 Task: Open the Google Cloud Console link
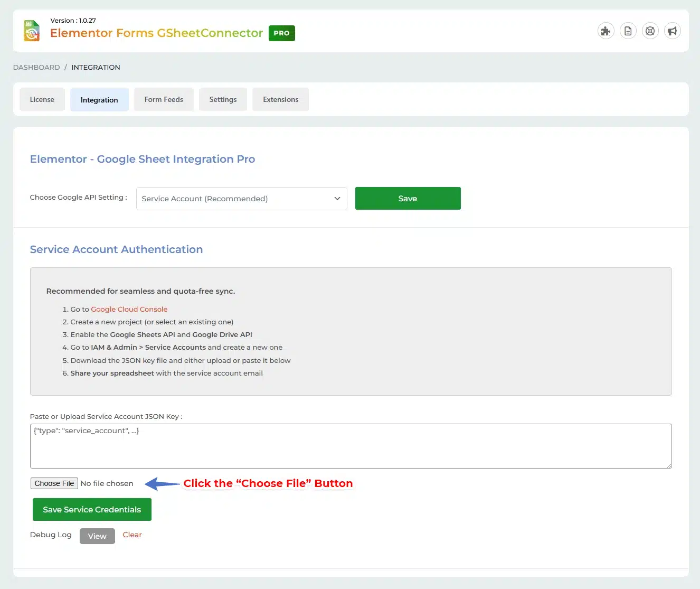click(129, 310)
